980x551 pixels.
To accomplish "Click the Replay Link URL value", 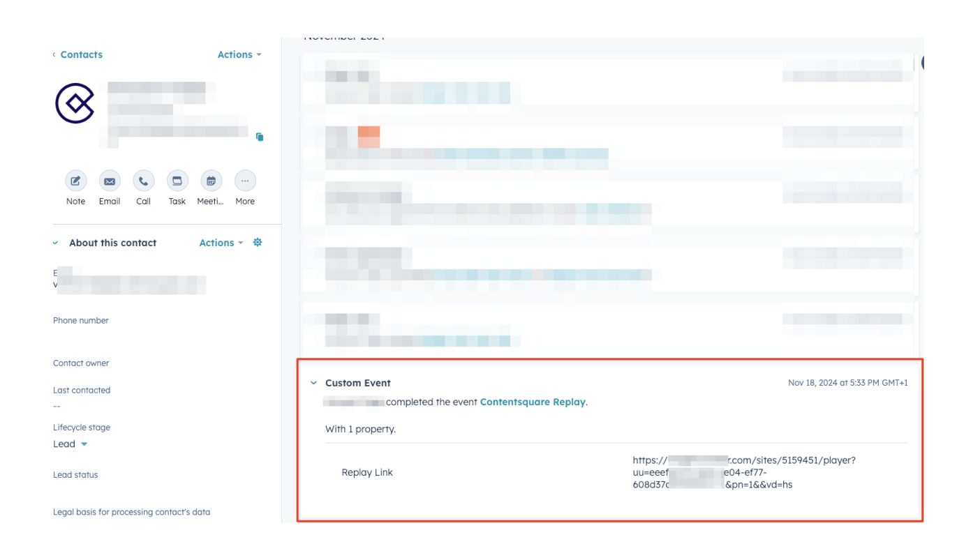I will (x=744, y=472).
